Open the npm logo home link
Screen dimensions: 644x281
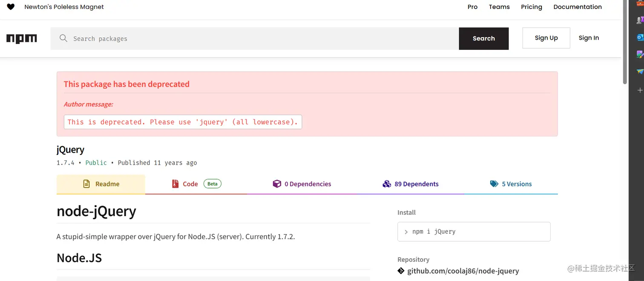22,38
